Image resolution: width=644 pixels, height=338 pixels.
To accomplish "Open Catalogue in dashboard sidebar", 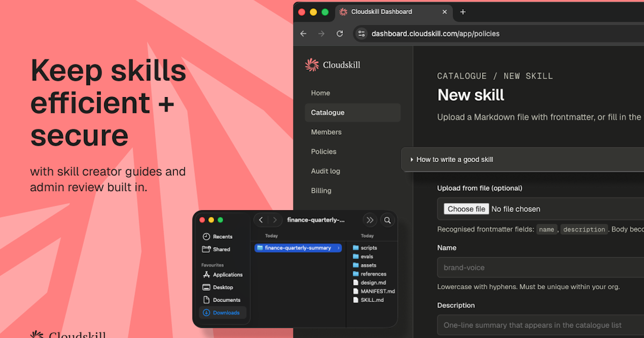I will pyautogui.click(x=353, y=113).
